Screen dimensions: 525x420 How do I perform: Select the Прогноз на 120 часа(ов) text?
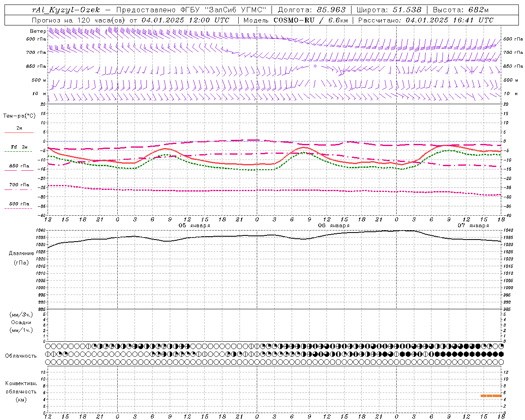(x=79, y=20)
